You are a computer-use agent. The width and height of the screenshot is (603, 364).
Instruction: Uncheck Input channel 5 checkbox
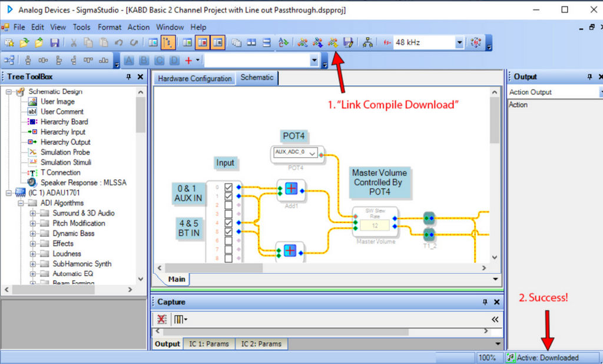click(x=228, y=231)
